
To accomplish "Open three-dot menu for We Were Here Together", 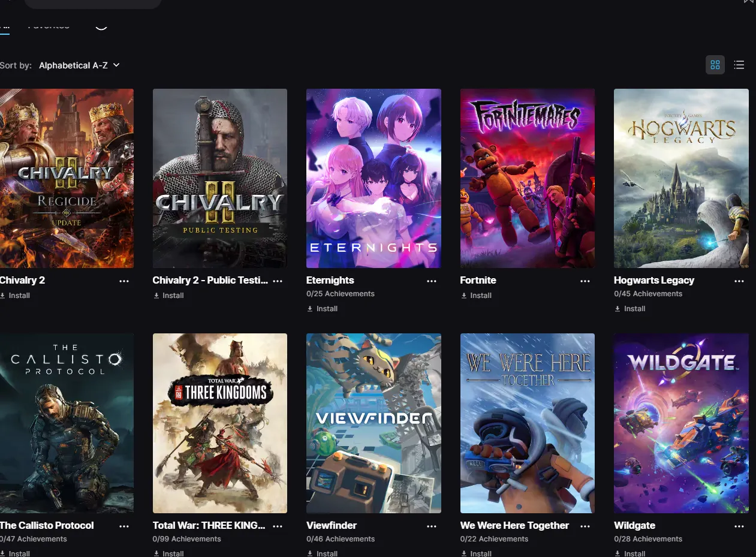I will tap(586, 526).
